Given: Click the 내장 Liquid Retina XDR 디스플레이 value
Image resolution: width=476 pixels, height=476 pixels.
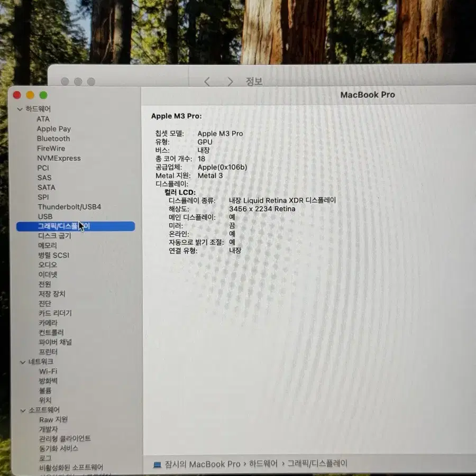Looking at the screenshot, I should pos(282,200).
